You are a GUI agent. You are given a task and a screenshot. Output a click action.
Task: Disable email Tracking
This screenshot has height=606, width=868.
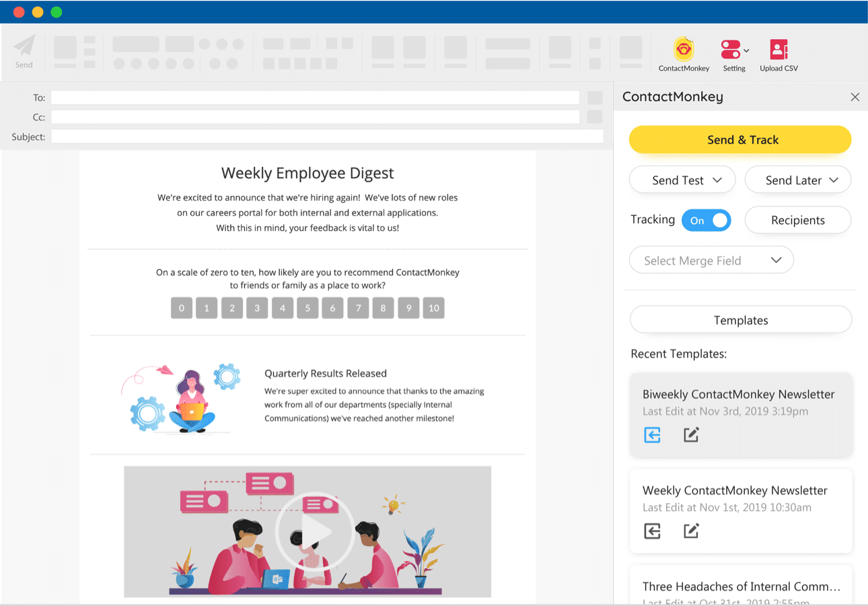[x=706, y=220]
